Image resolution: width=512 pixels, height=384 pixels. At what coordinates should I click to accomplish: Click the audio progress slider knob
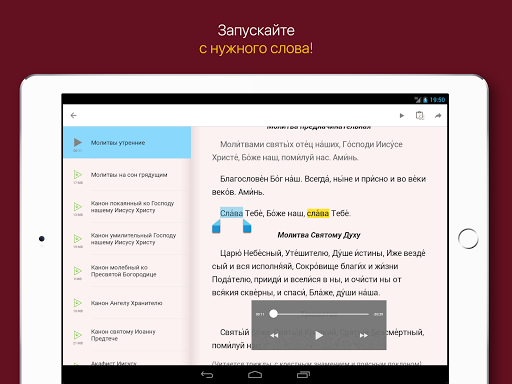[x=273, y=314]
